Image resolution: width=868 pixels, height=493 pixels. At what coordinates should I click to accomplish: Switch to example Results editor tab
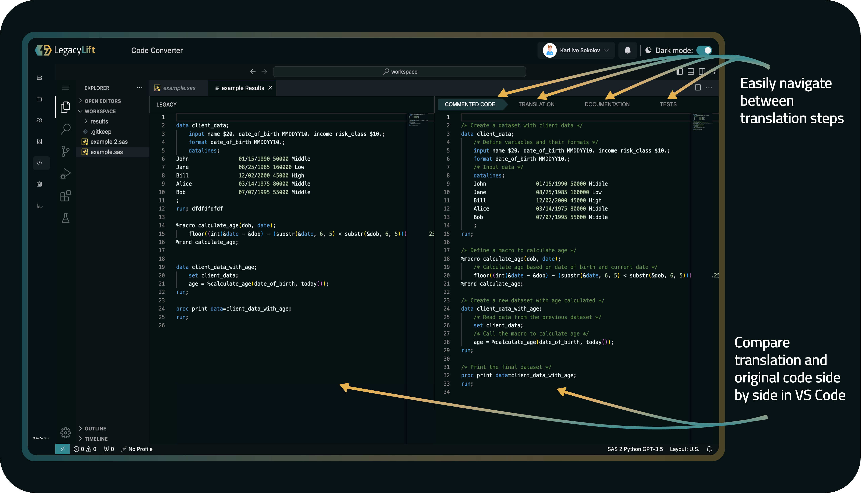[242, 88]
